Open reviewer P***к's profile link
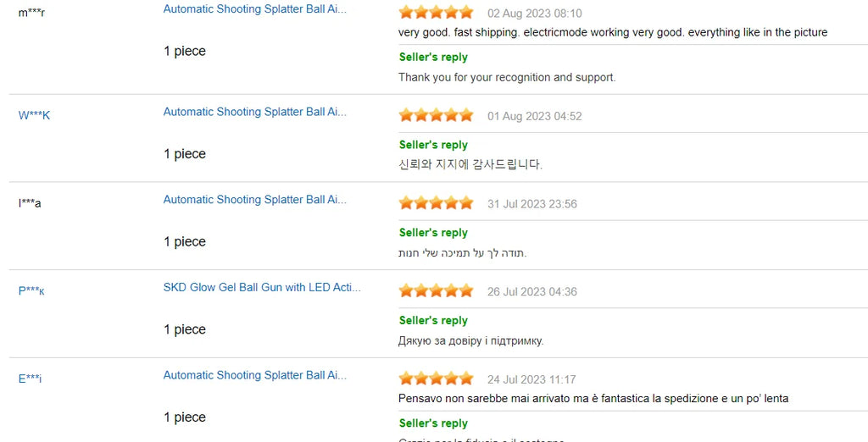The width and height of the screenshot is (868, 442). pos(32,291)
